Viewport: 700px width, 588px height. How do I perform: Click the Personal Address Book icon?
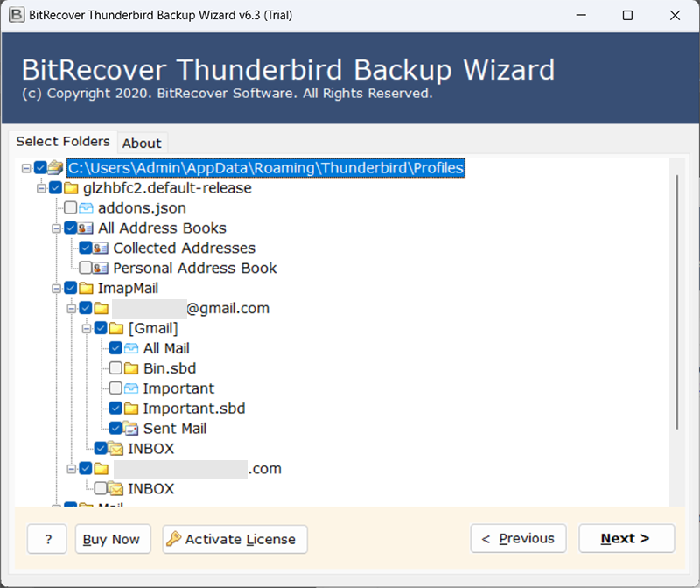point(101,269)
